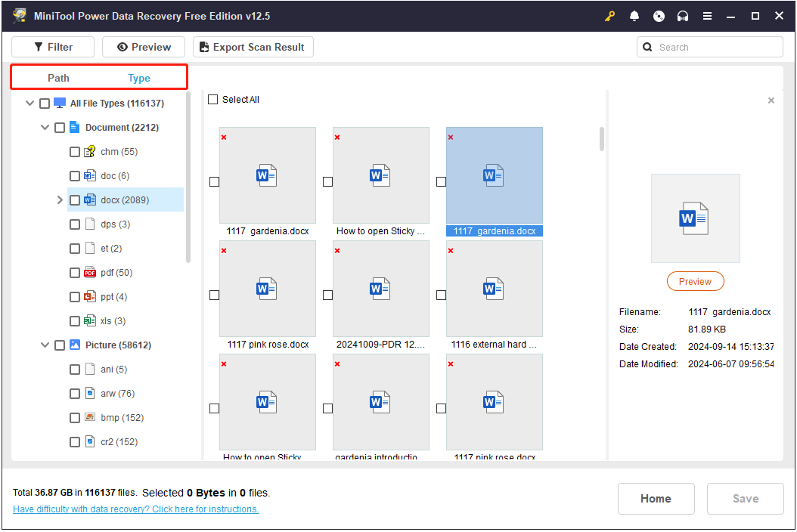Check the Document (2212) checkbox
Image resolution: width=797 pixels, height=532 pixels.
click(60, 127)
